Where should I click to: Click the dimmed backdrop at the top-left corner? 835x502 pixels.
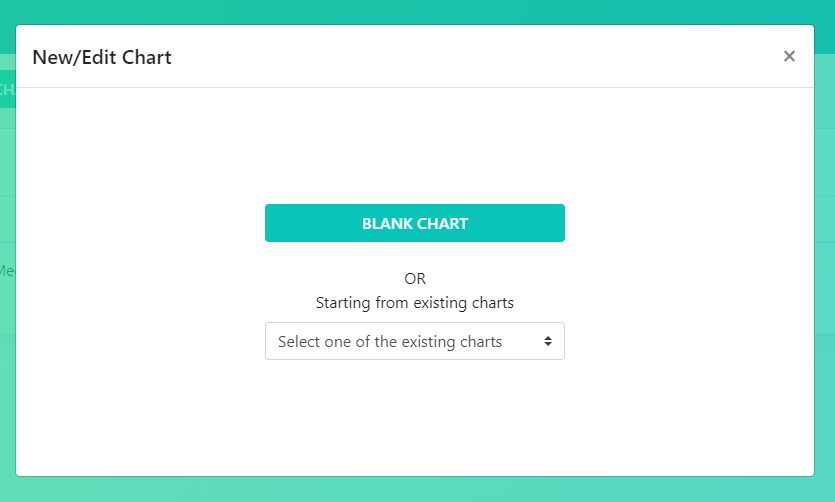coord(7,11)
